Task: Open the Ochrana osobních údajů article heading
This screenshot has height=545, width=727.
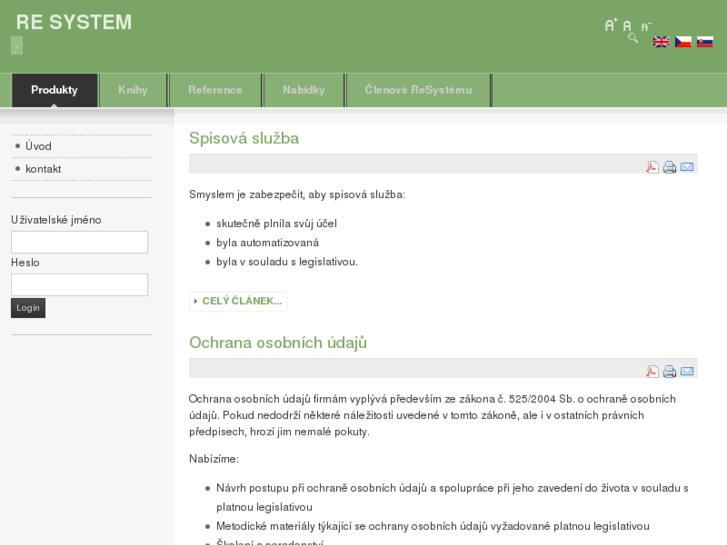Action: [x=278, y=343]
